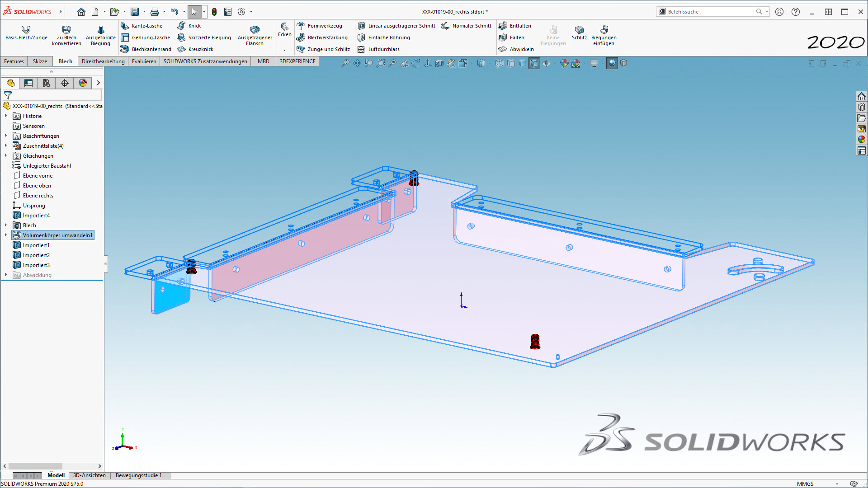Choose the Blechkantenrand tool
Image resolution: width=868 pixels, height=488 pixels.
[x=146, y=49]
